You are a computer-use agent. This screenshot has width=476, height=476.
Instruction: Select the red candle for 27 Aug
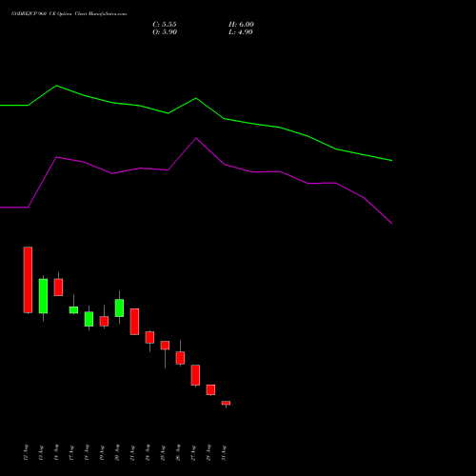tap(195, 375)
